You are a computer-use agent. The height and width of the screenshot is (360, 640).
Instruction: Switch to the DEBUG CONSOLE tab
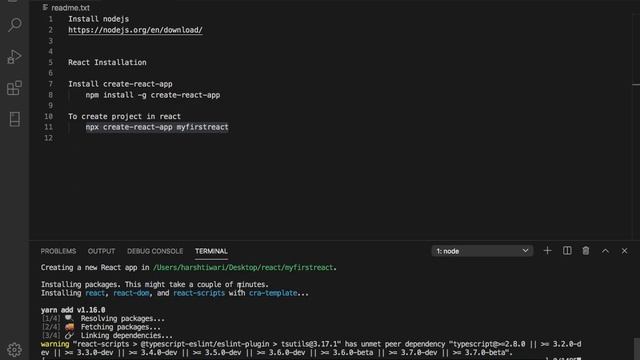click(155, 251)
